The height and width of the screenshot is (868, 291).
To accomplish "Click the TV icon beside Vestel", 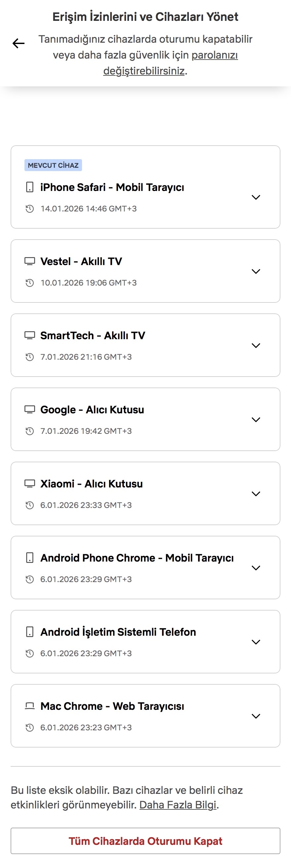I will coord(30,261).
